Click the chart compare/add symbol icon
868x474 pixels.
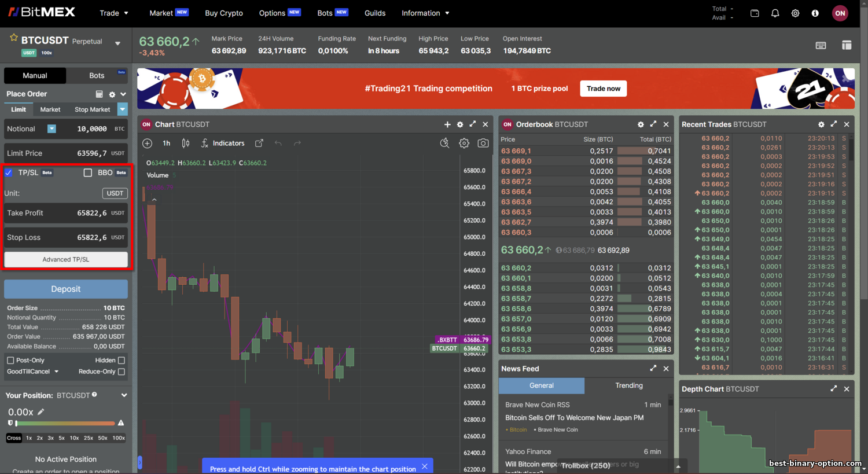tap(147, 143)
